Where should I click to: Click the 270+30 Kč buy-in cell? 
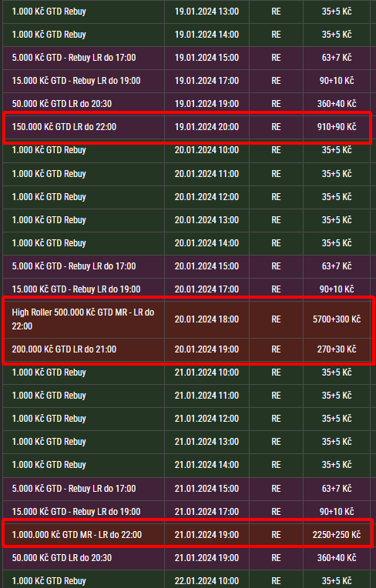pyautogui.click(x=337, y=349)
